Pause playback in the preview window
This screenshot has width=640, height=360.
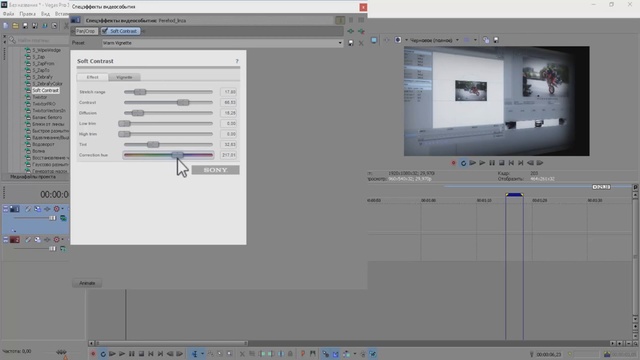(492, 163)
